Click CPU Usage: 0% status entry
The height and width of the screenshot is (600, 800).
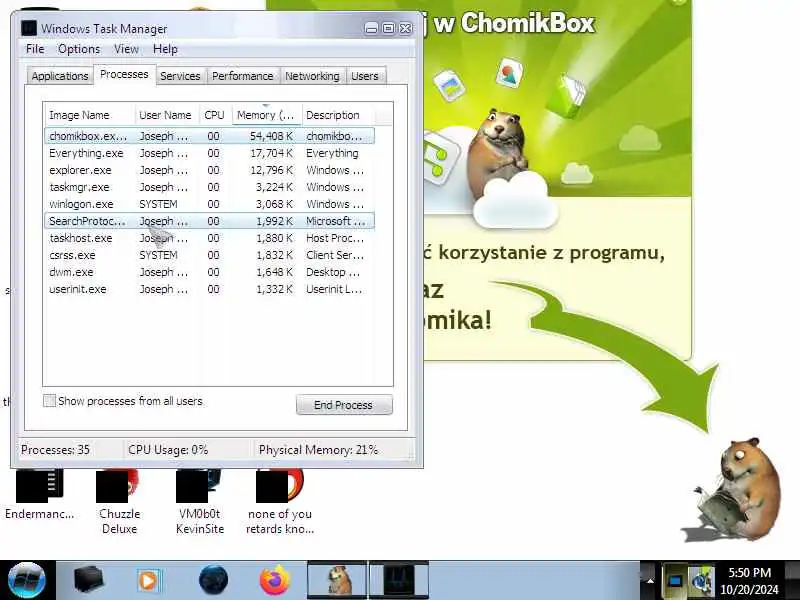click(168, 450)
